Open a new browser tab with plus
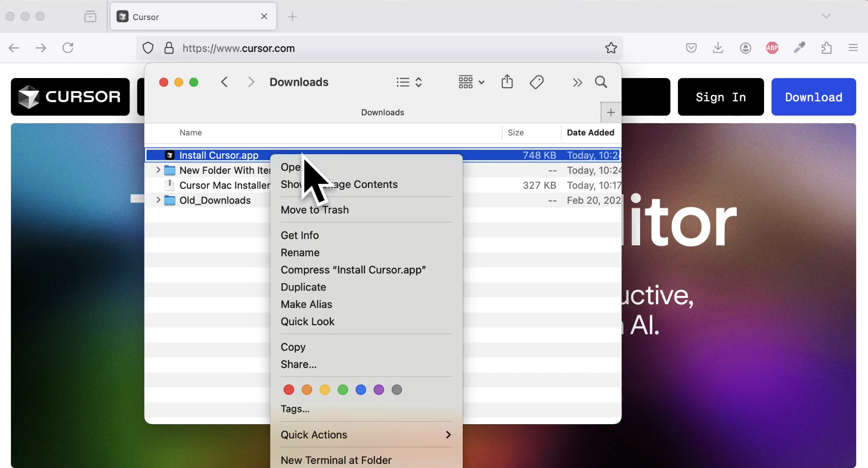The image size is (868, 468). point(292,17)
